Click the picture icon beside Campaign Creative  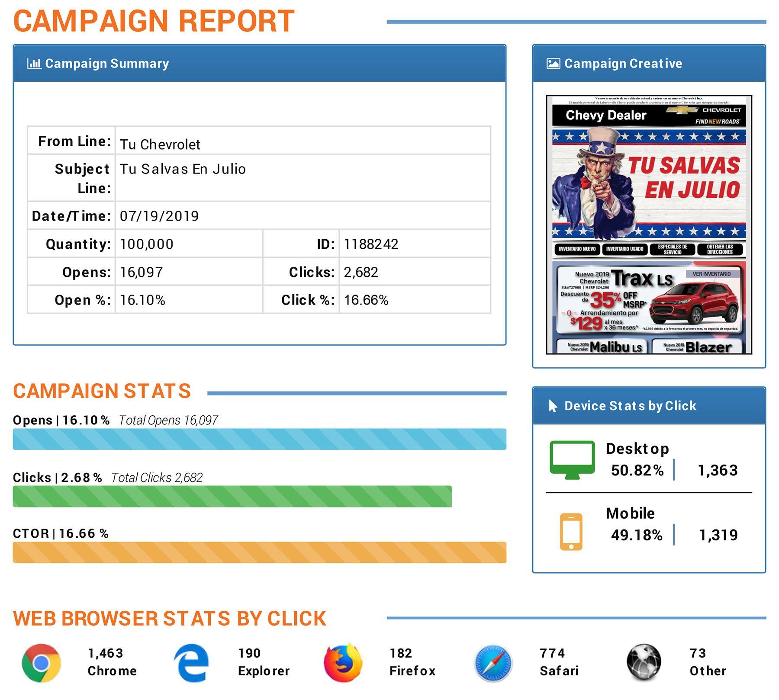pos(553,64)
